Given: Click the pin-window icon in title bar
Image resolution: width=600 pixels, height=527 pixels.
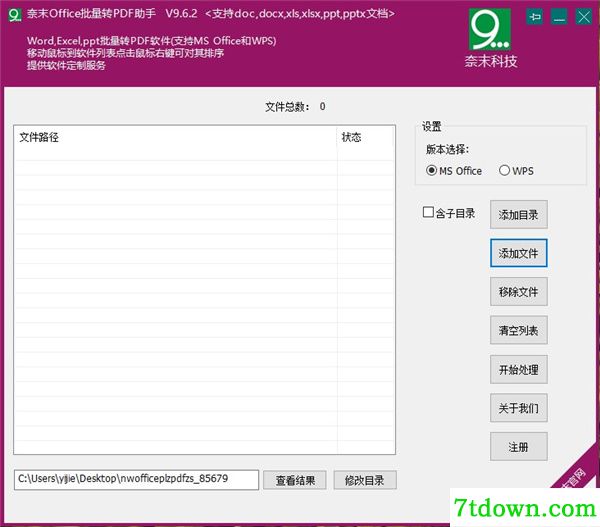Looking at the screenshot, I should pos(535,17).
